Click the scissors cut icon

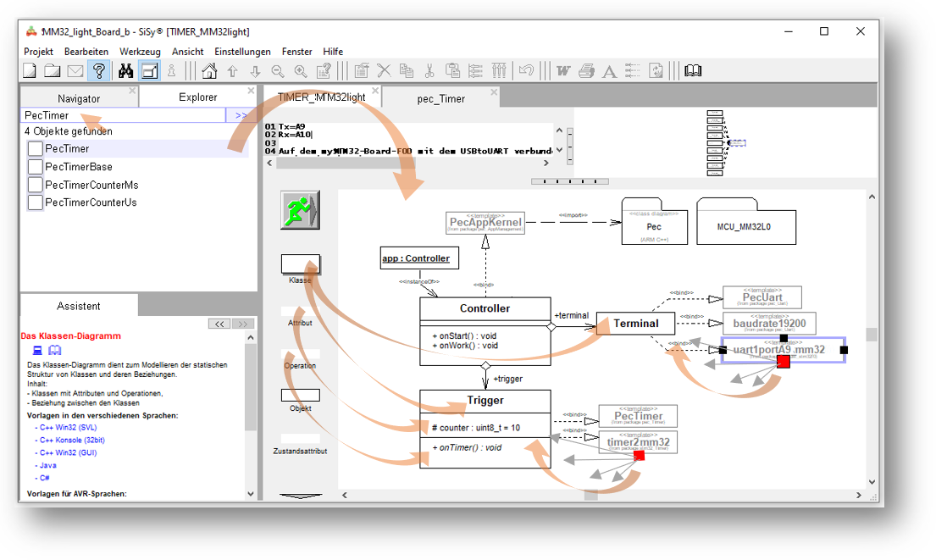429,71
